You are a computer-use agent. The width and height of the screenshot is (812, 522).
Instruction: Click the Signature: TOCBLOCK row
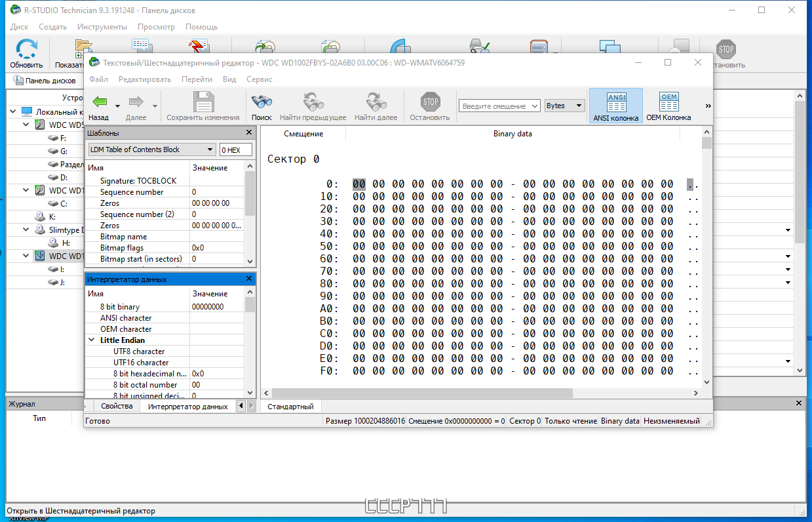point(165,181)
